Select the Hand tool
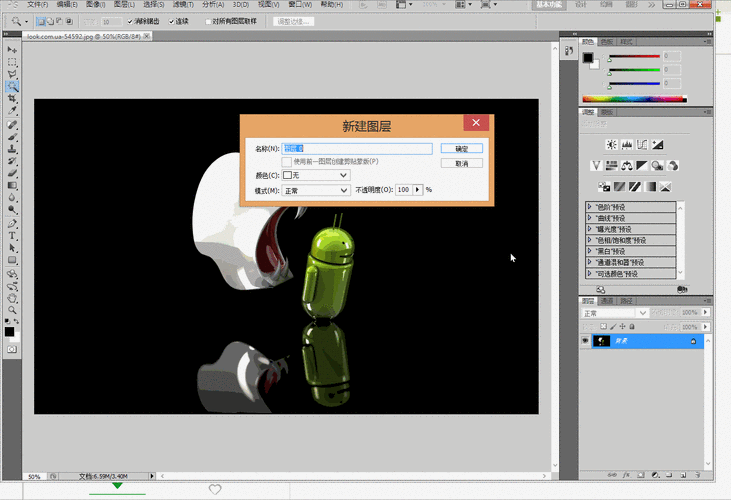This screenshot has height=500, width=731. click(x=12, y=299)
